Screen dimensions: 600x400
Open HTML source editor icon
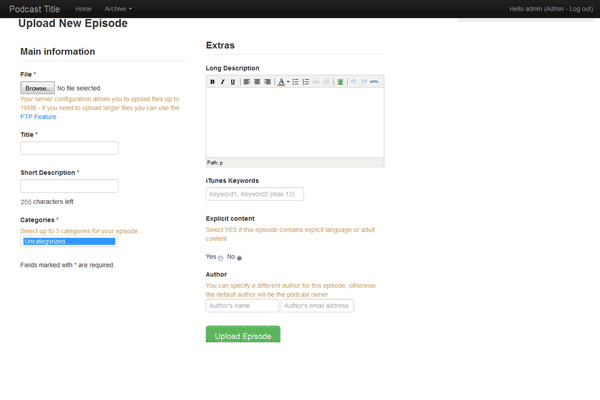click(374, 81)
